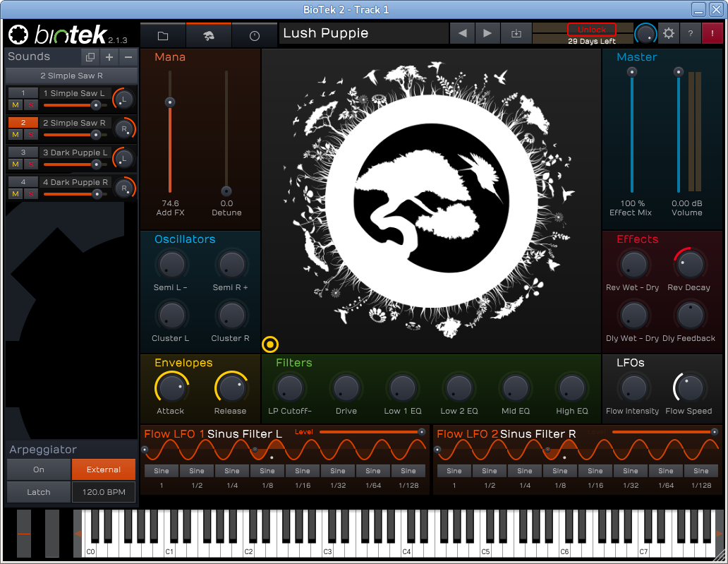This screenshot has width=728, height=564.
Task: Open the preset browser folder icon
Action: click(162, 35)
